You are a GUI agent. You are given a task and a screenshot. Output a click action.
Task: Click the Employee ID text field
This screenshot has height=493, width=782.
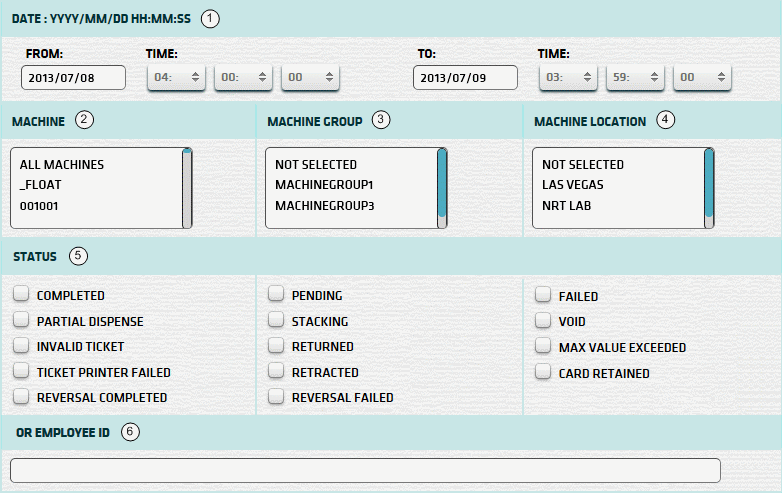point(365,470)
